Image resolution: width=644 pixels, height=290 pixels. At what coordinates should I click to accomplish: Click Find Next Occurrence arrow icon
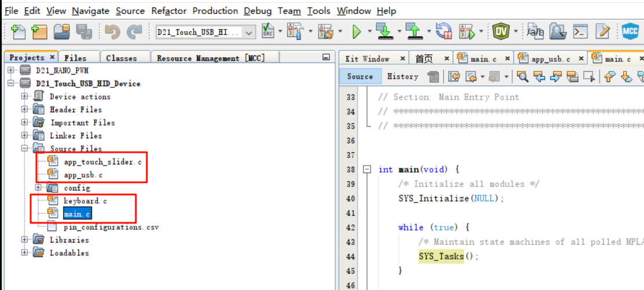coord(556,76)
